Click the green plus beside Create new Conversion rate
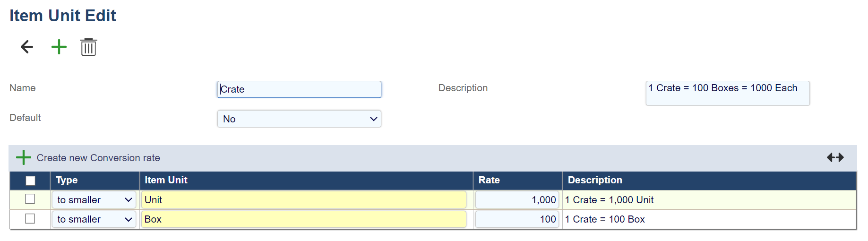Viewport: 868px width, 241px height. [x=23, y=157]
